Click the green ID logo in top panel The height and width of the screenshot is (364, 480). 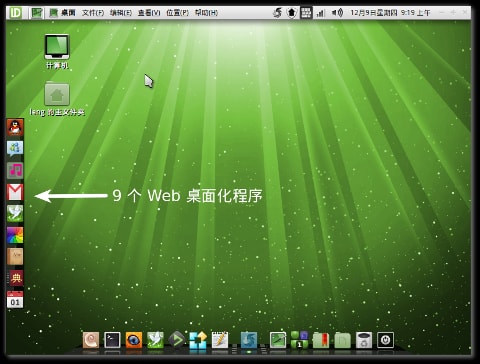(16, 13)
